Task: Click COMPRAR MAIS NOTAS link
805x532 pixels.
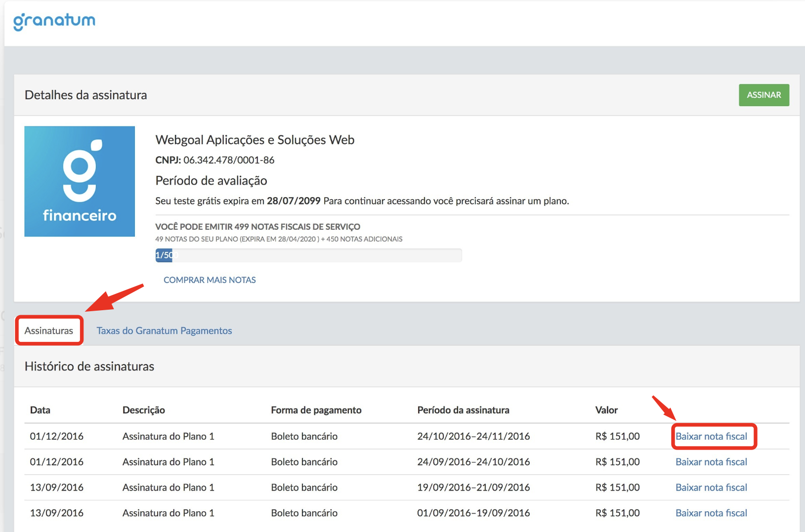Action: 210,280
